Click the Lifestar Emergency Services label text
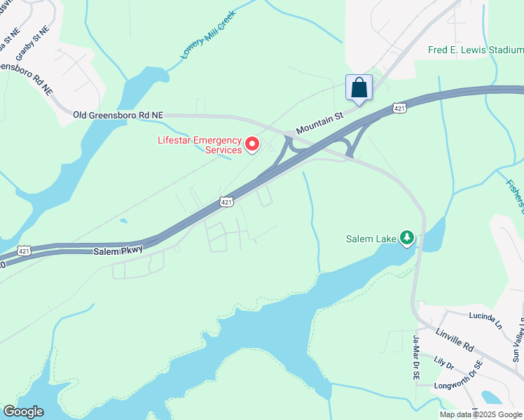524x420 pixels. pyautogui.click(x=200, y=145)
